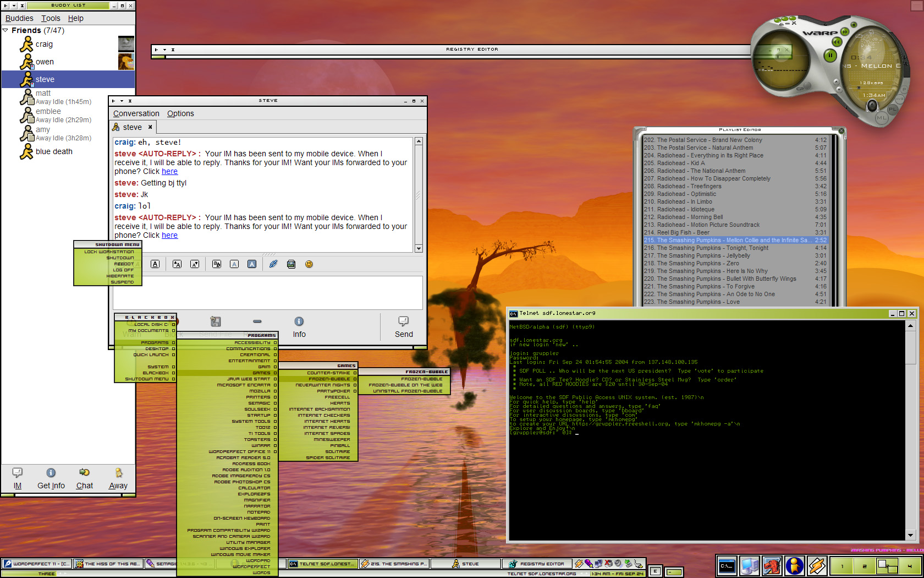Click the decrease font size icon

195,264
